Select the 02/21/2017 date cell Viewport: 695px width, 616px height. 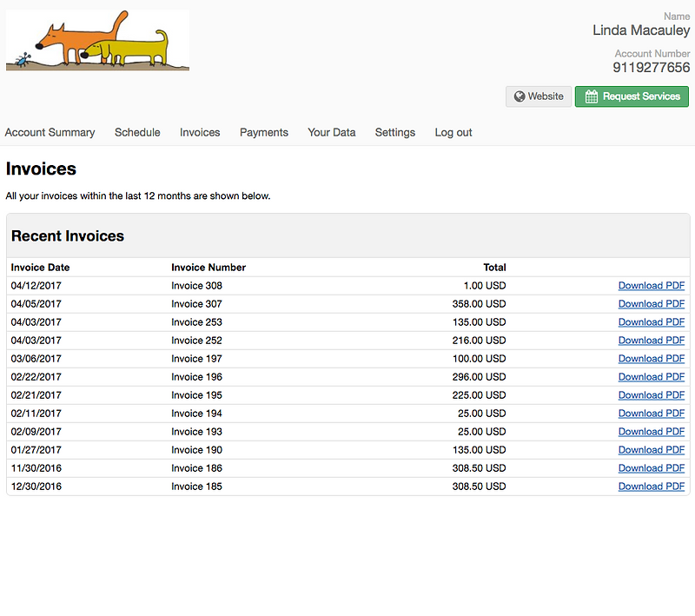(36, 395)
